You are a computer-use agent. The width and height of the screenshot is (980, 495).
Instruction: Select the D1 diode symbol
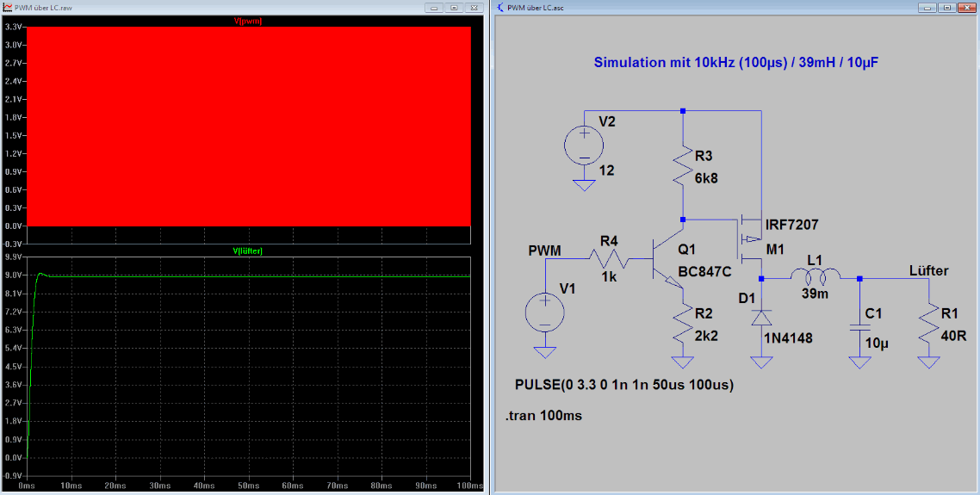point(761,319)
